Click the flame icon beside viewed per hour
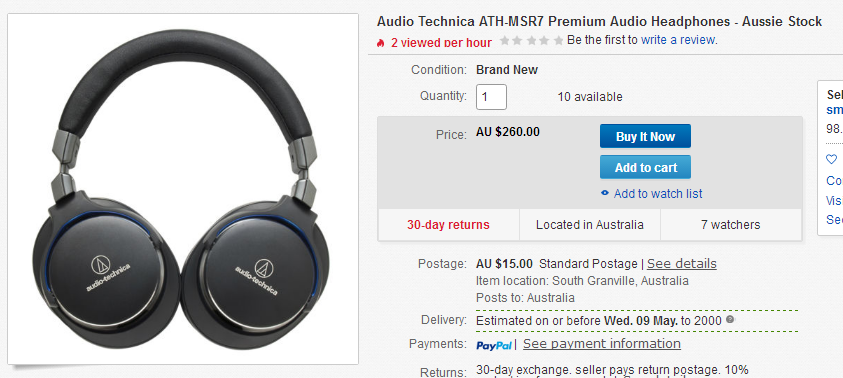Image resolution: width=843 pixels, height=378 pixels. pyautogui.click(x=381, y=43)
